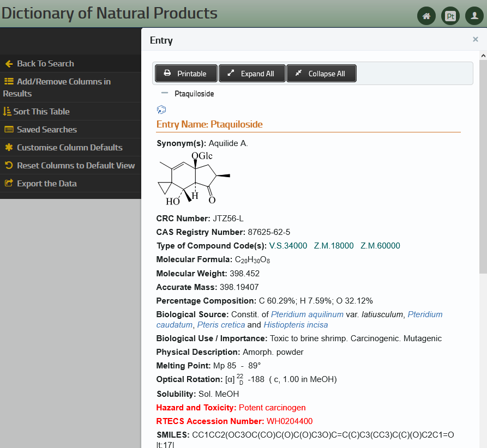This screenshot has width=487, height=448.
Task: Click the SMILES string text
Action: tap(323, 435)
